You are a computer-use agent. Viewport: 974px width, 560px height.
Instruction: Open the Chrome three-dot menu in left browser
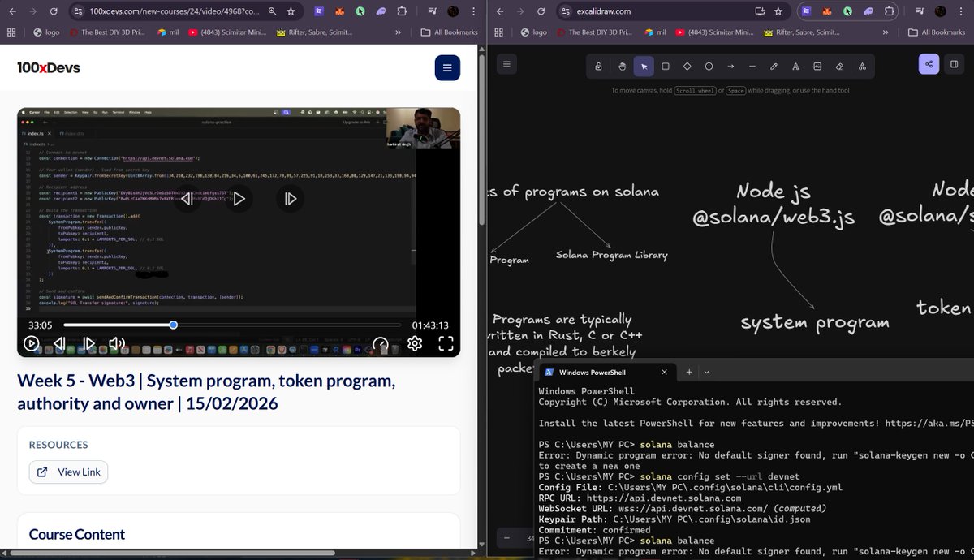coord(474,12)
